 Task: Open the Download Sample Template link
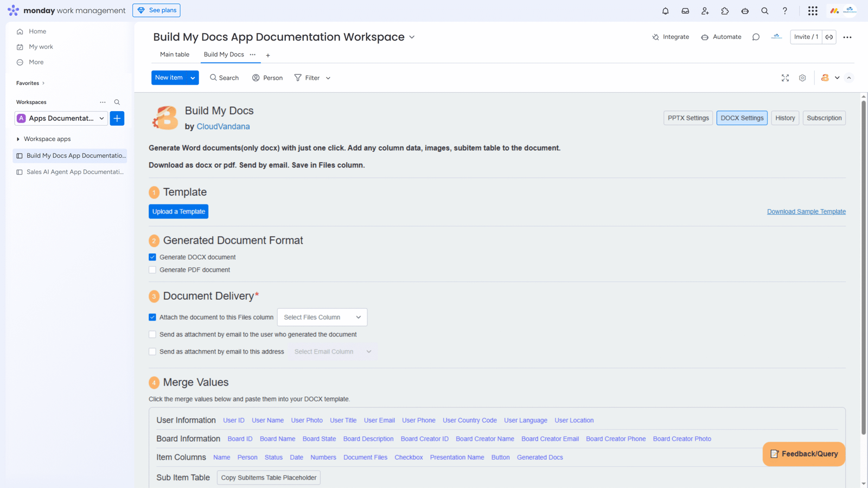click(806, 211)
